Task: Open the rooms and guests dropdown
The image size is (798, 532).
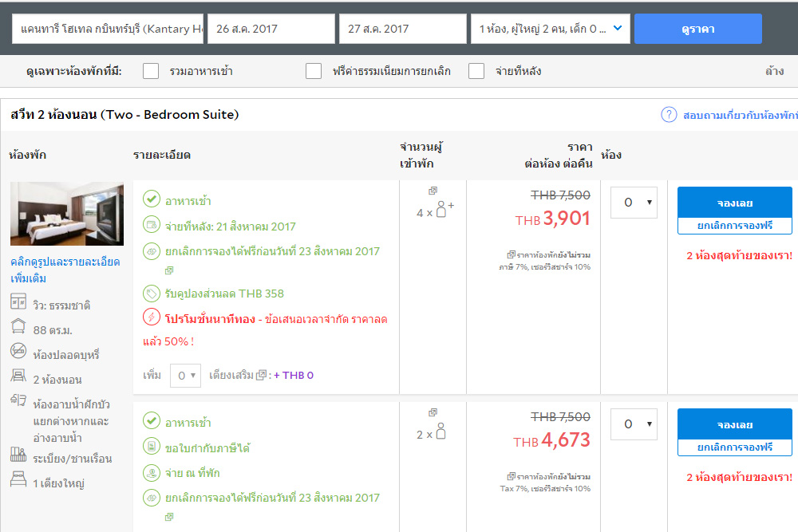Action: (551, 29)
